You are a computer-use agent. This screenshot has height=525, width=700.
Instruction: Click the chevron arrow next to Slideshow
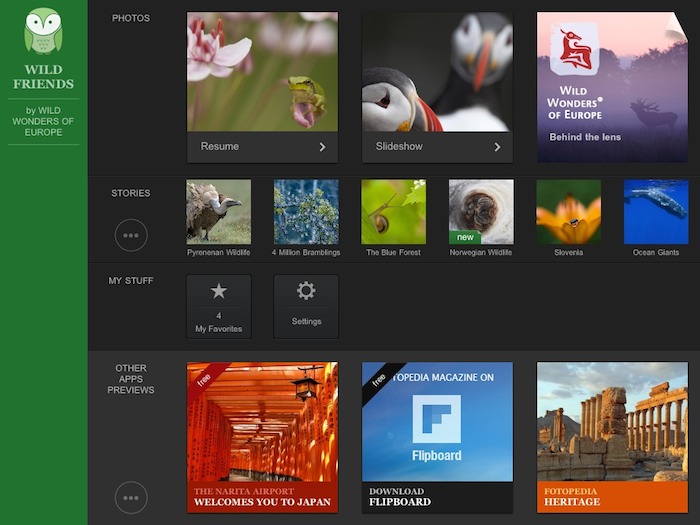[497, 147]
